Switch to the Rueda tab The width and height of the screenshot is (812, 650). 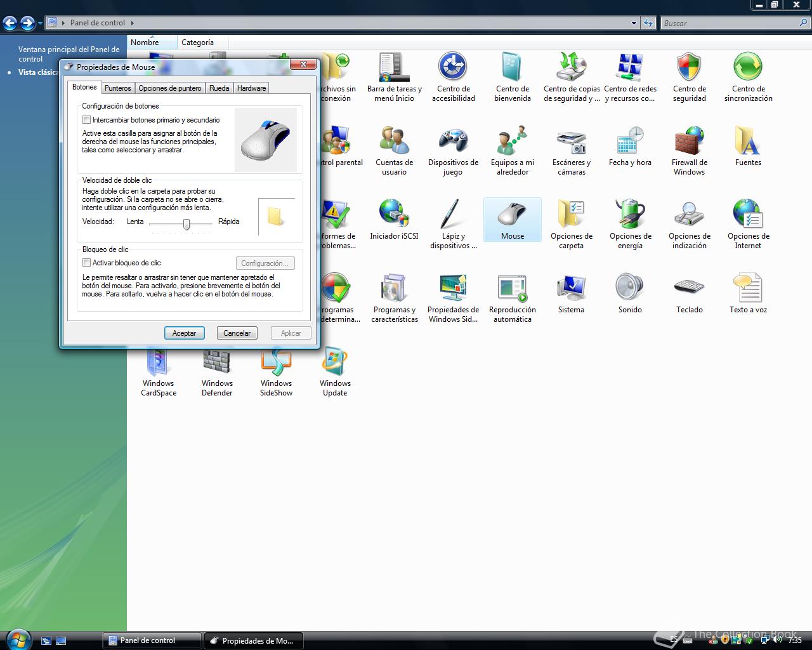click(x=219, y=88)
